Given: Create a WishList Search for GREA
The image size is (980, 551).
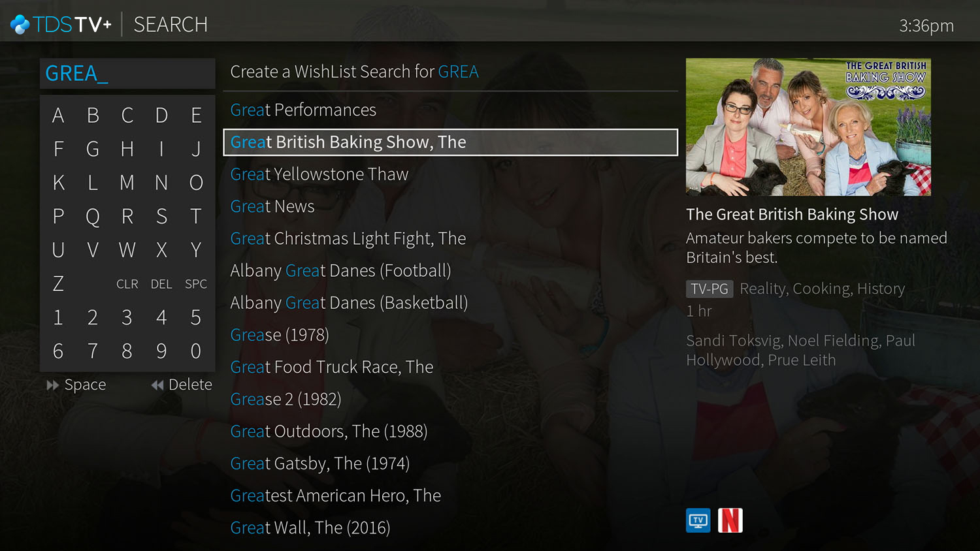Looking at the screenshot, I should (450, 72).
